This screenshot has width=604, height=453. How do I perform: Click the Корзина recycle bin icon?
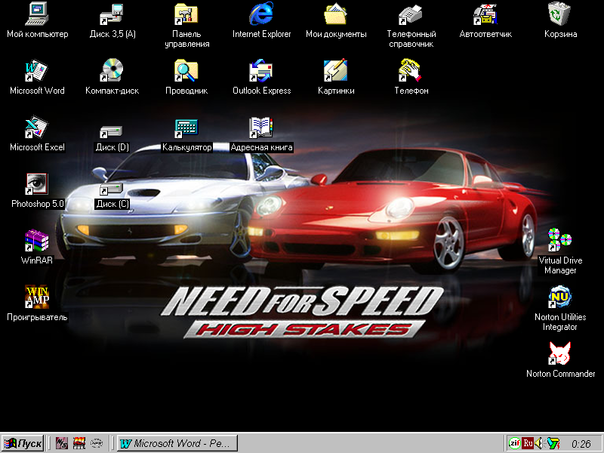560,14
